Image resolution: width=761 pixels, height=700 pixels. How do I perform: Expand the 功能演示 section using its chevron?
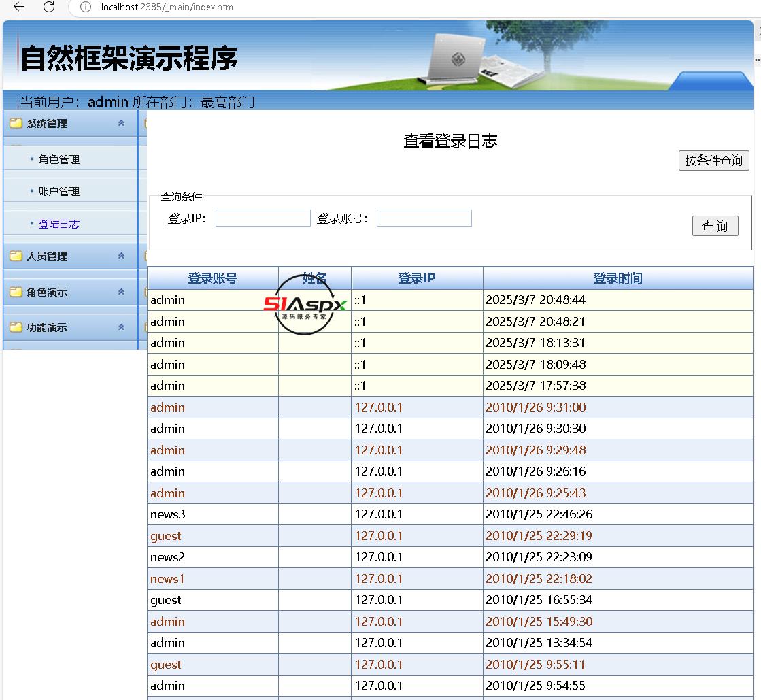pos(121,327)
